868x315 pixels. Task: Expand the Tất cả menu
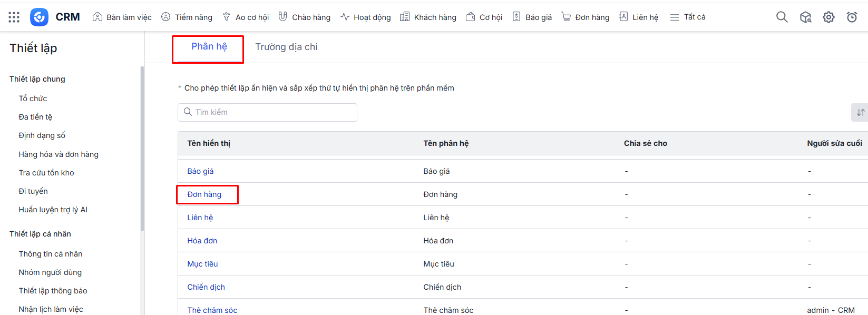(x=688, y=17)
